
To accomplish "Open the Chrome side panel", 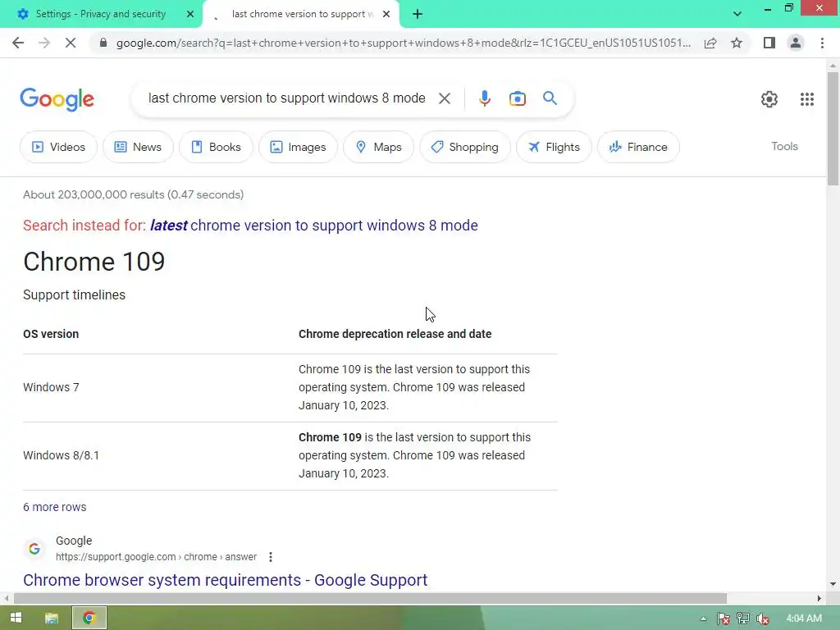I will [x=769, y=43].
